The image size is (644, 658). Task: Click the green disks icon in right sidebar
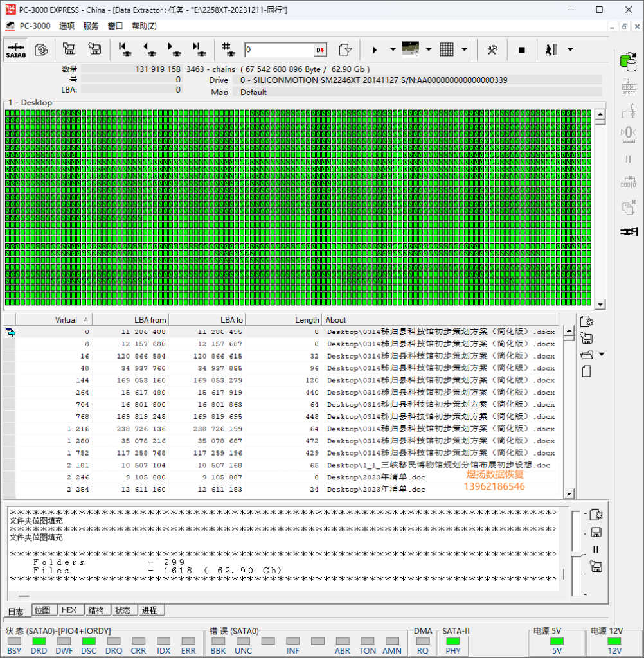pos(629,62)
